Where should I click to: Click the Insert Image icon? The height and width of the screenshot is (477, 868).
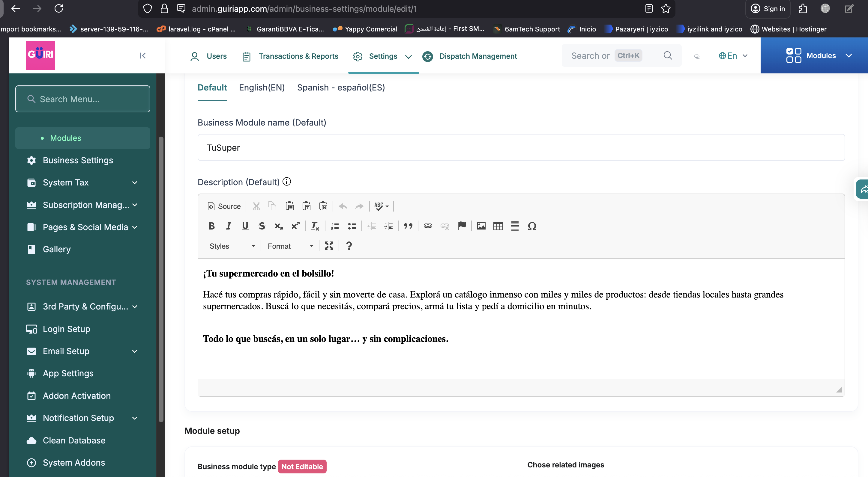click(481, 226)
